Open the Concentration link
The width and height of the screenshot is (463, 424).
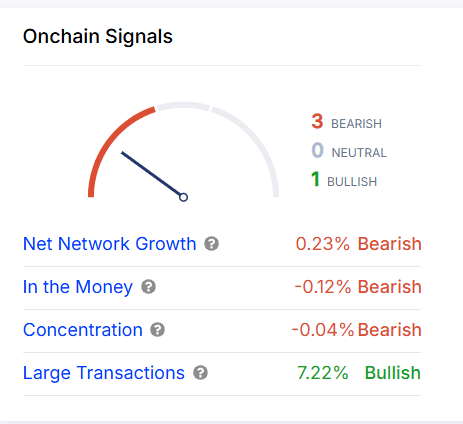[83, 330]
